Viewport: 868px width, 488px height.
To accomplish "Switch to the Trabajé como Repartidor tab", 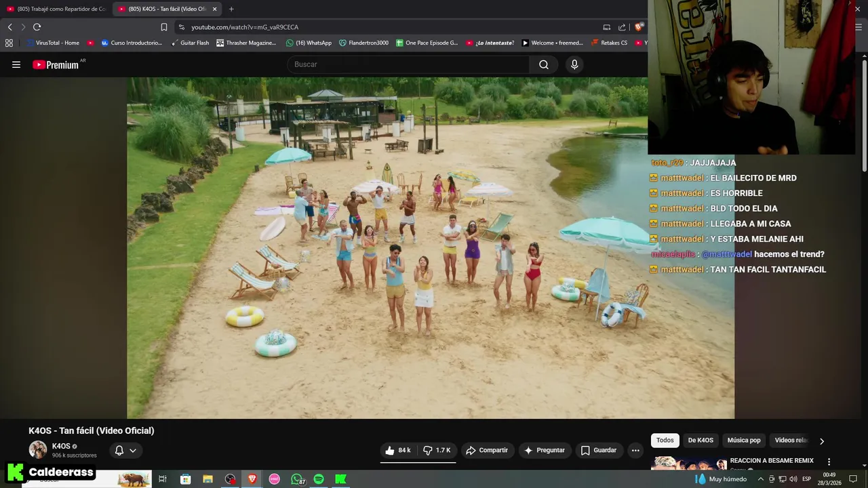I will pos(58,9).
